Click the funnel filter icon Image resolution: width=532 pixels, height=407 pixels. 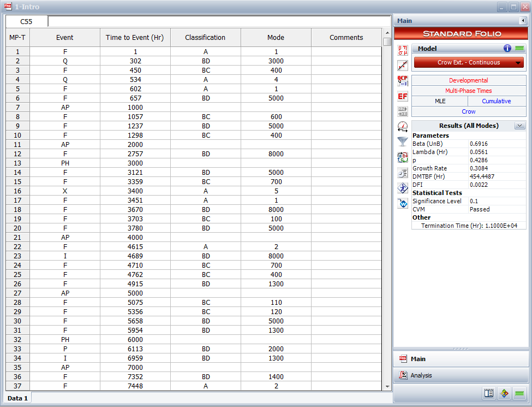pos(402,141)
